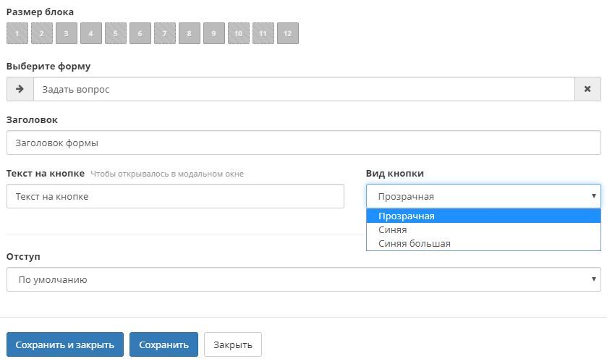This screenshot has width=607, height=364.
Task: Set block size to 8
Action: 190,33
